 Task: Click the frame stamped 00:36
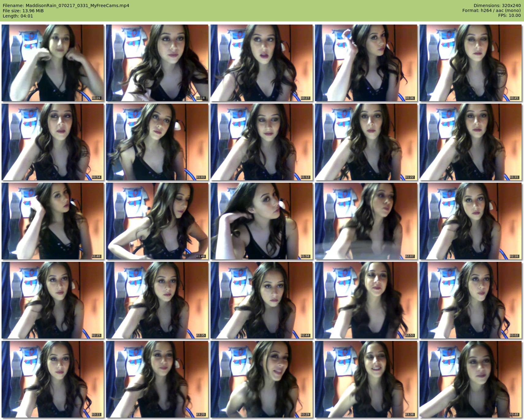pos(366,63)
